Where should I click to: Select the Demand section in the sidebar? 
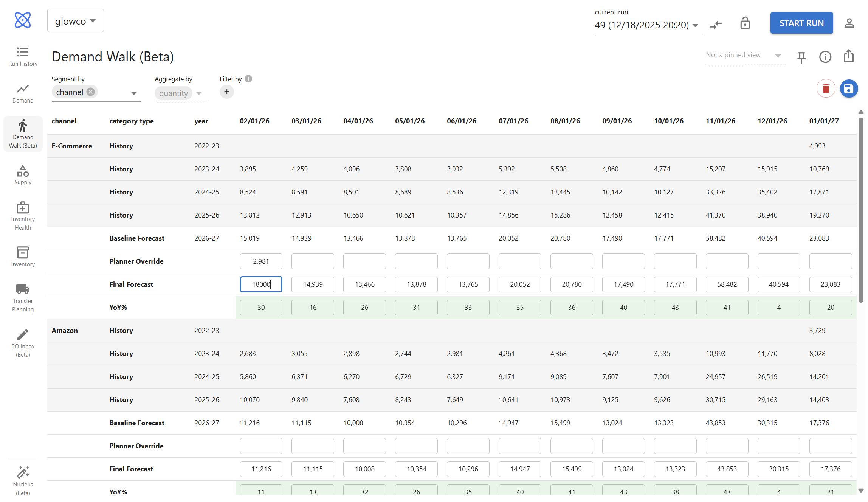pyautogui.click(x=22, y=93)
